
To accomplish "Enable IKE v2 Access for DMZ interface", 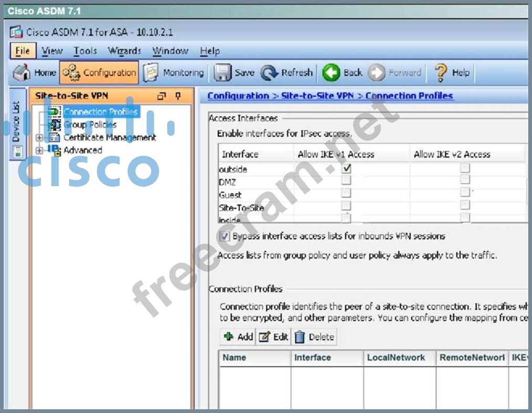I will coord(465,181).
